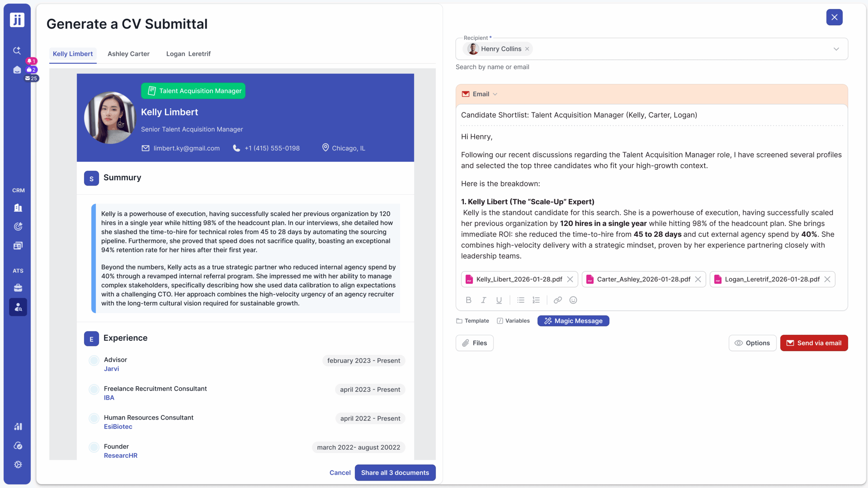Insert a numbered list
This screenshot has width=868, height=488.
click(x=536, y=300)
